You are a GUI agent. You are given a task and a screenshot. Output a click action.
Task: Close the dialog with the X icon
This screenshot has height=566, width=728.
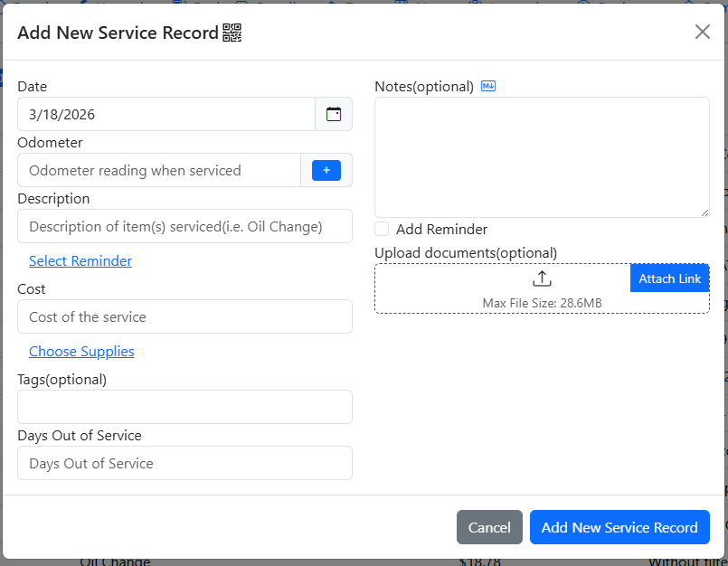702,33
